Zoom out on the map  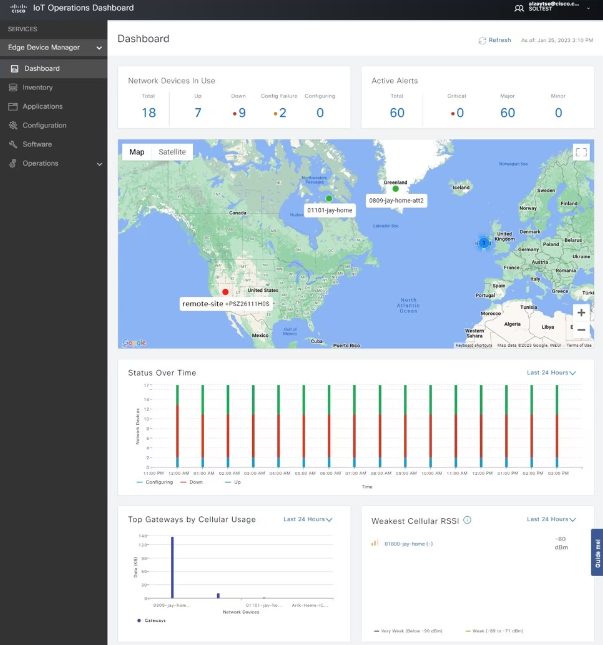pyautogui.click(x=581, y=330)
